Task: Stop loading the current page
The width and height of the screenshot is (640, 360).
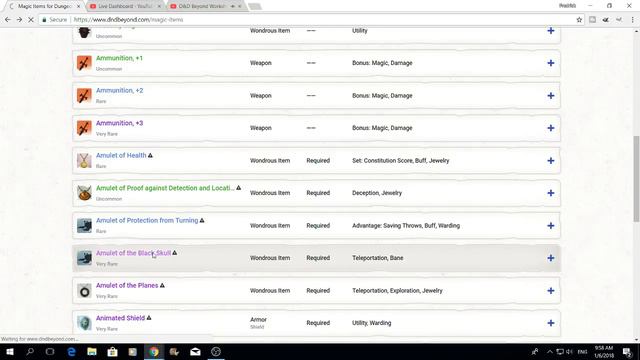Action: pyautogui.click(x=31, y=20)
